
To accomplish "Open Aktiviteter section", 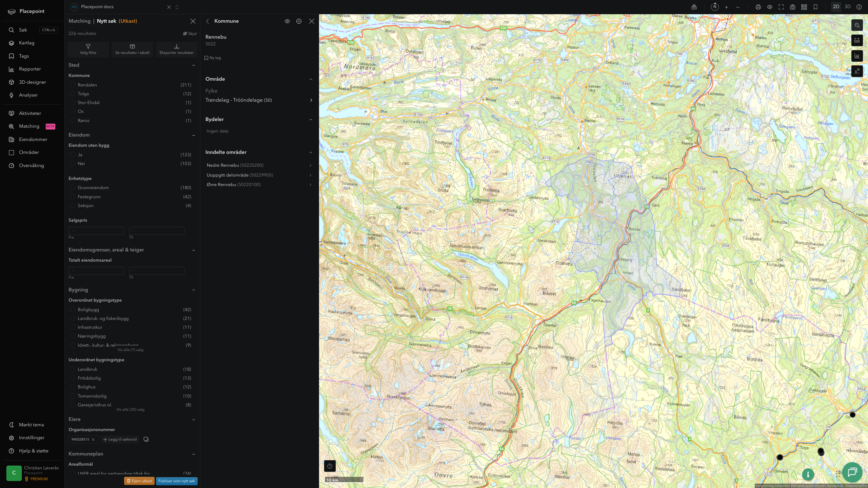I will [30, 113].
